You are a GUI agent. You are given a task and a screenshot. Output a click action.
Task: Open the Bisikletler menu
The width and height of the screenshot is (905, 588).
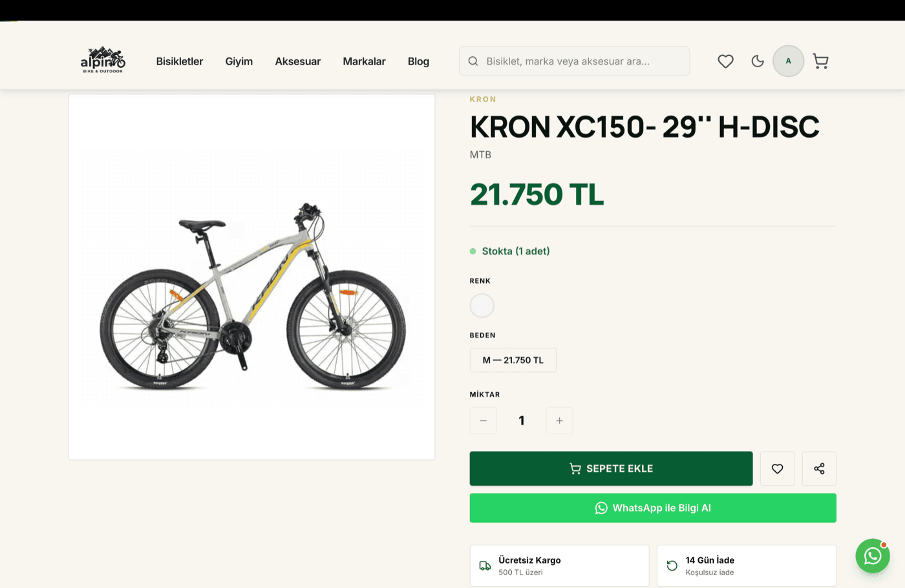(180, 61)
